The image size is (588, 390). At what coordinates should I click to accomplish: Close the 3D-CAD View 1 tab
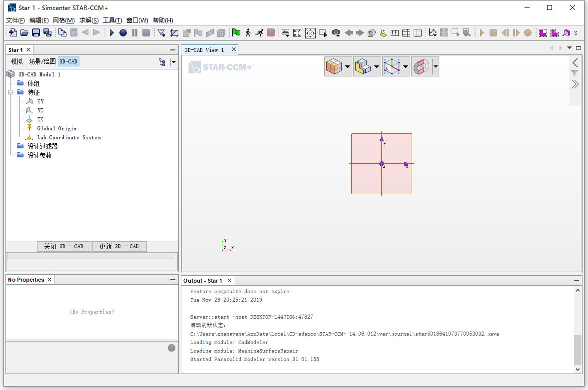tap(234, 49)
